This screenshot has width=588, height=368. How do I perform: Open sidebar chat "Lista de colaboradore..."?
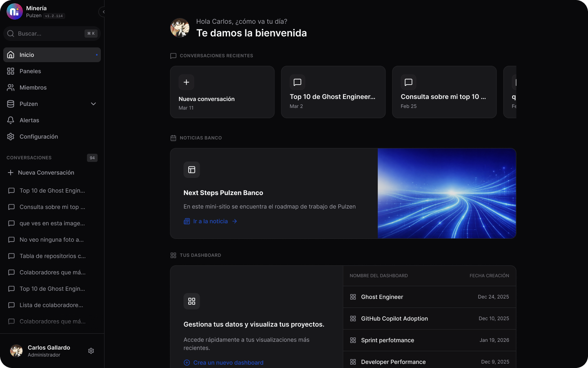(x=52, y=305)
